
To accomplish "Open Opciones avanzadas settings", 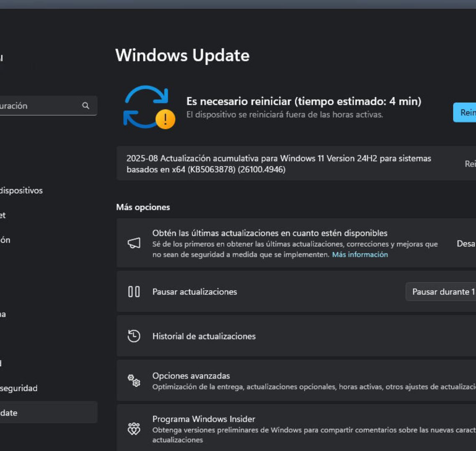I will coord(296,380).
